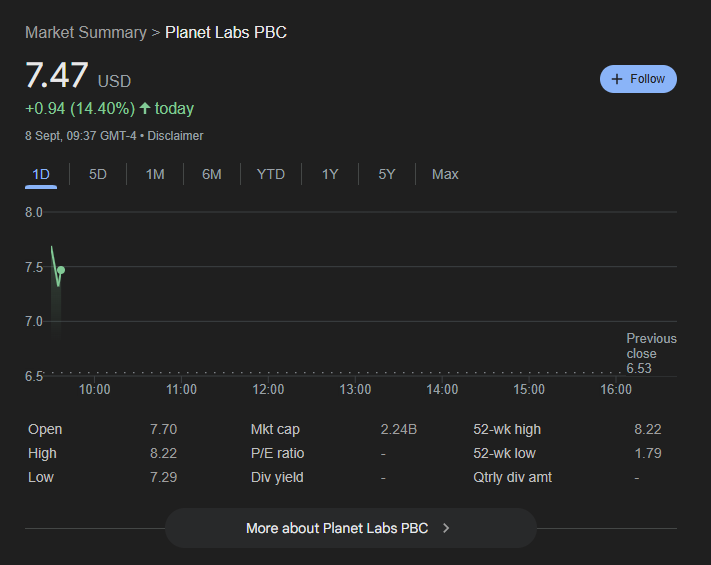Click the Mkt cap label
Image resolution: width=711 pixels, height=565 pixels.
click(275, 429)
